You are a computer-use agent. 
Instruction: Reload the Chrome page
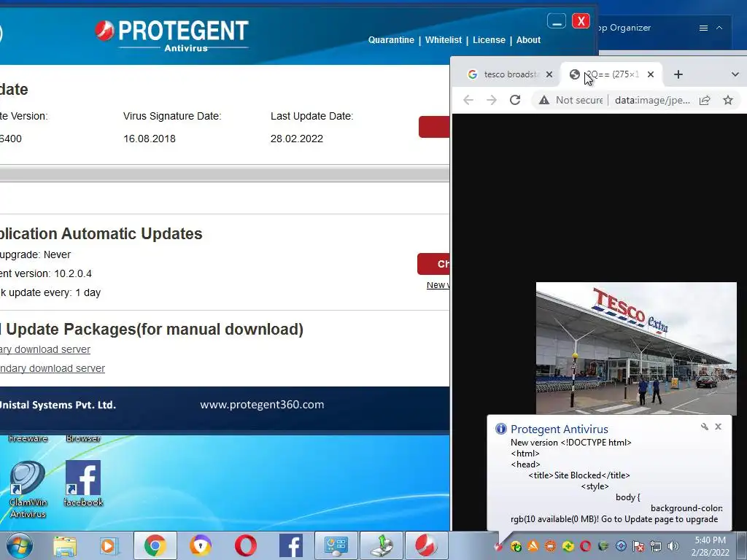(x=515, y=100)
